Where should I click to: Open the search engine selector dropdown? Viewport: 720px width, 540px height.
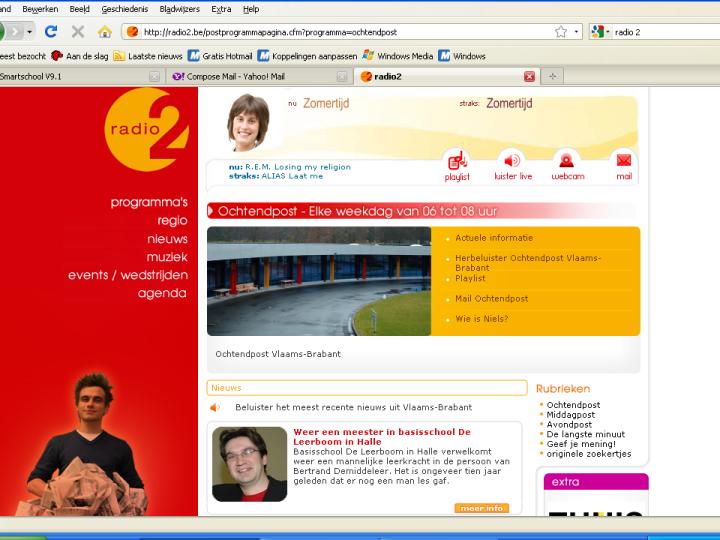pos(608,32)
